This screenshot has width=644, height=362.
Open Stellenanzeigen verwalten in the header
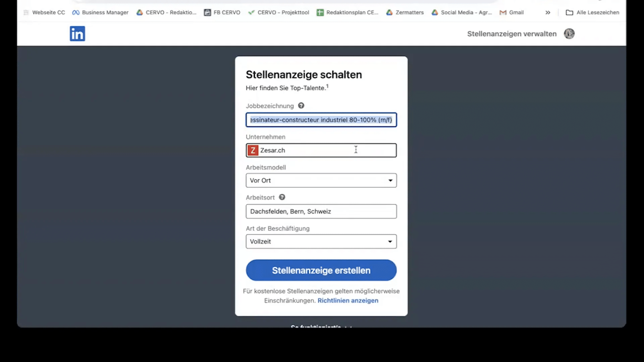click(x=511, y=34)
